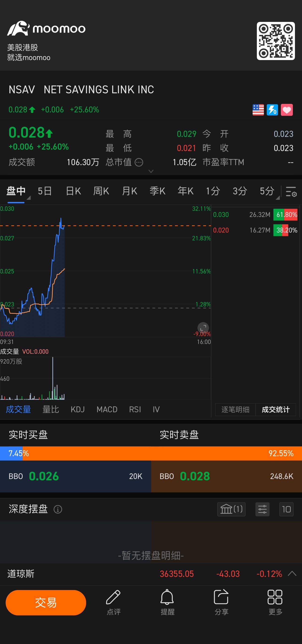
Task: Tap the BBO bid price 0.026
Action: pos(44,476)
